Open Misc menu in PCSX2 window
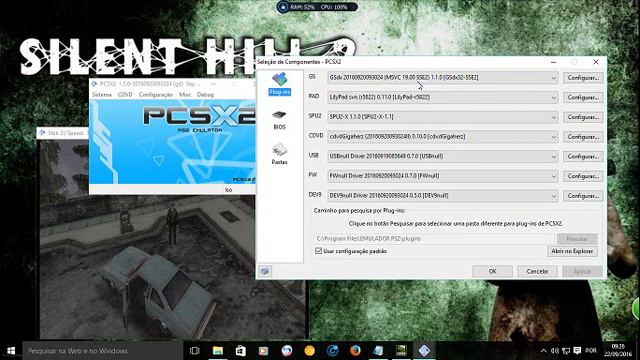Image resolution: width=640 pixels, height=360 pixels. coord(185,94)
